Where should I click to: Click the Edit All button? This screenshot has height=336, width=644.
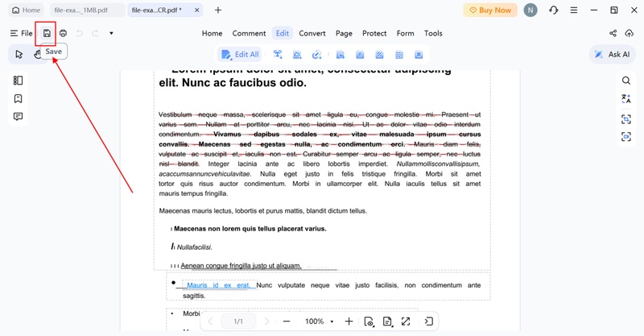pos(240,54)
